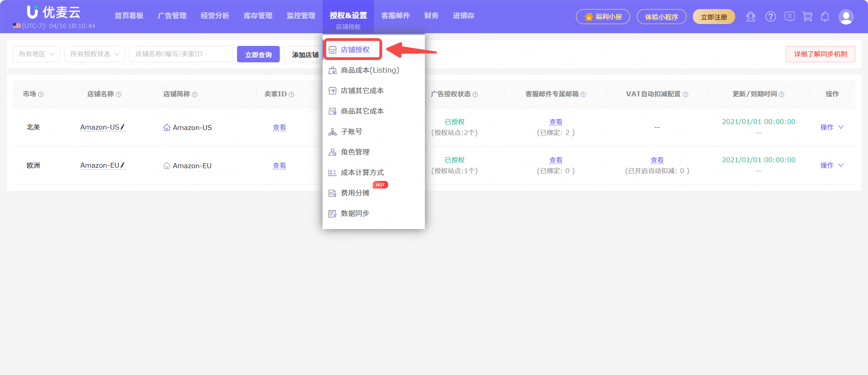Click the info icon next to 广告授权状态 header
This screenshot has width=868, height=375.
475,95
